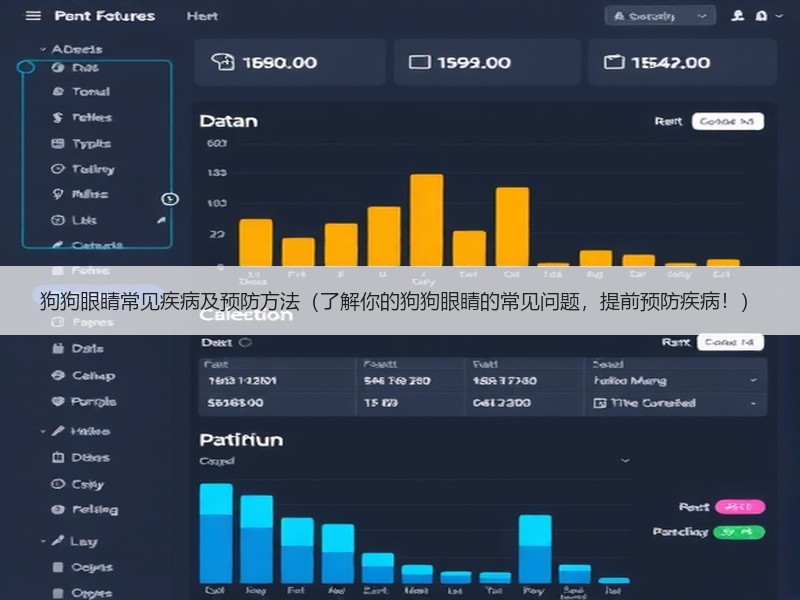Click the Lay pencil icon
The image size is (800, 600).
(58, 540)
